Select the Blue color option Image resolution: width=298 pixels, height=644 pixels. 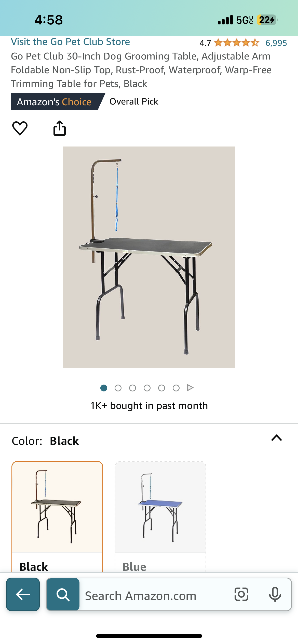(160, 516)
